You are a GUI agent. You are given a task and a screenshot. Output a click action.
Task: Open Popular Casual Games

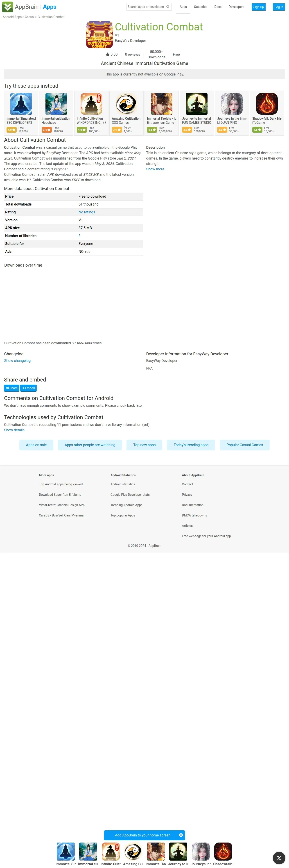[245, 445]
